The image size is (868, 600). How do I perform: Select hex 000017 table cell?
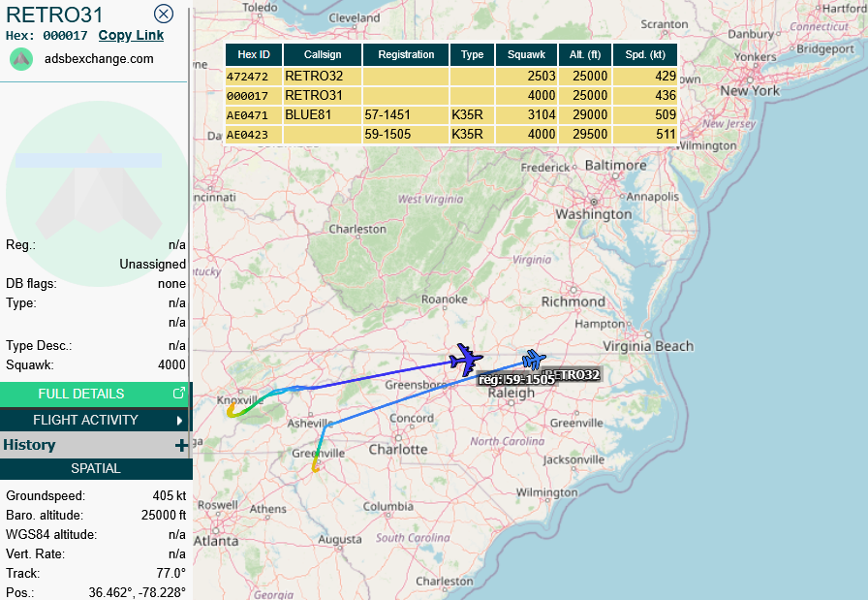[x=254, y=96]
